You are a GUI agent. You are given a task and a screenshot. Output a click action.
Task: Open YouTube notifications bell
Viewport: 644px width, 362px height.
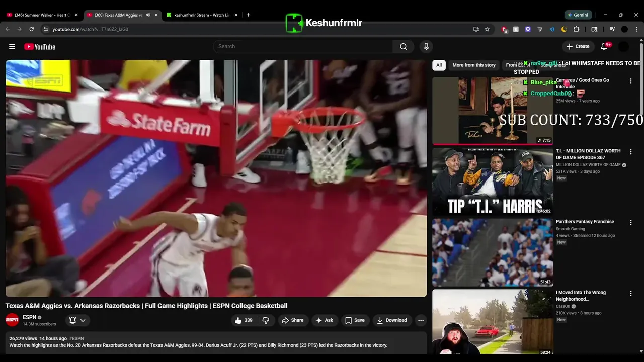tap(604, 47)
